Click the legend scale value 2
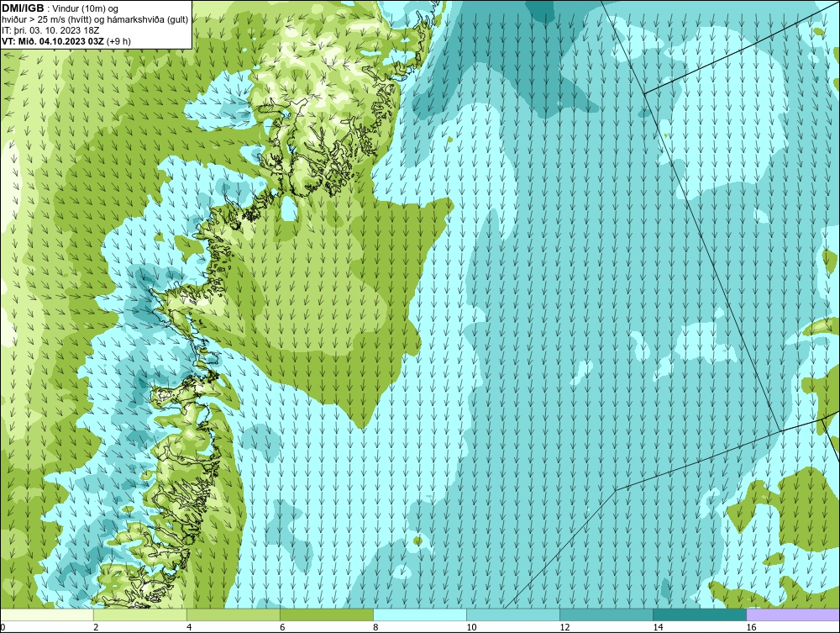This screenshot has height=633, width=840. point(96,627)
